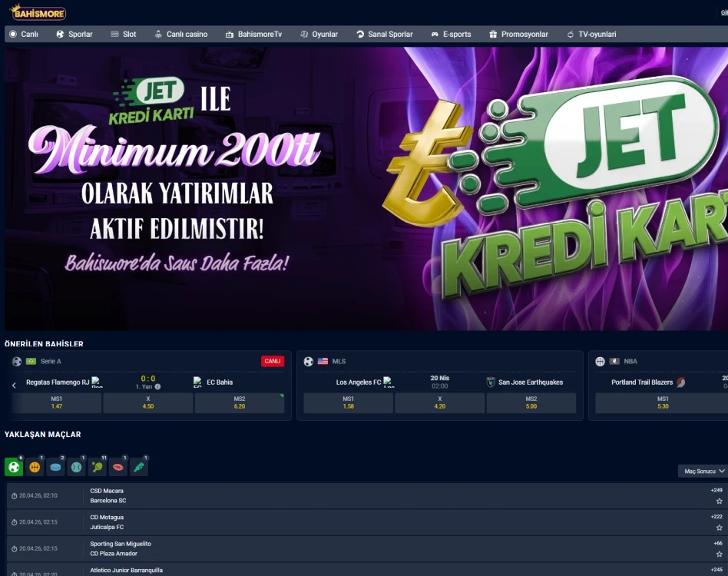The height and width of the screenshot is (576, 728).
Task: Click the info icon next to 1. Yarı
Action: coord(158,386)
